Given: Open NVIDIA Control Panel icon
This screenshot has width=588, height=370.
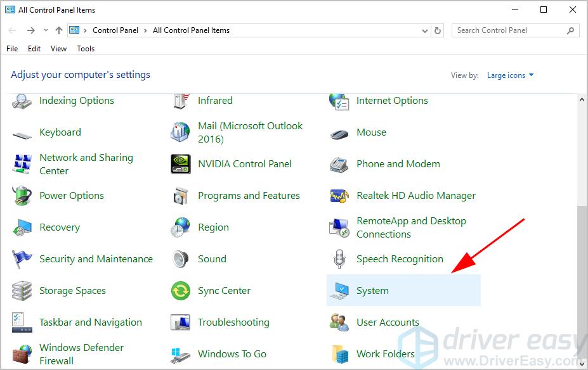Looking at the screenshot, I should coord(181,164).
